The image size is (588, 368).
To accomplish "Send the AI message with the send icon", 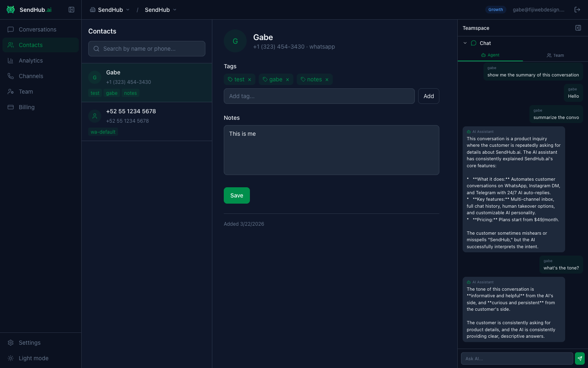I will coord(580,359).
